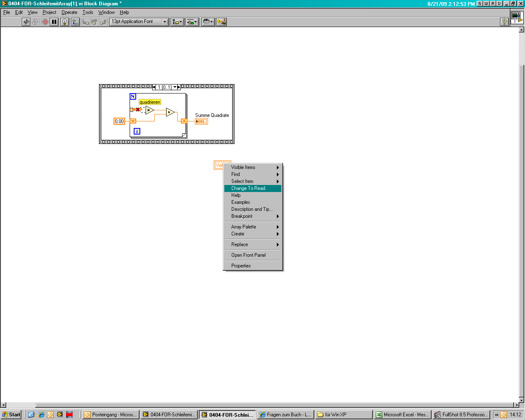Click the Windows Start button
Screen dimensions: 525x420
[x=11, y=415]
